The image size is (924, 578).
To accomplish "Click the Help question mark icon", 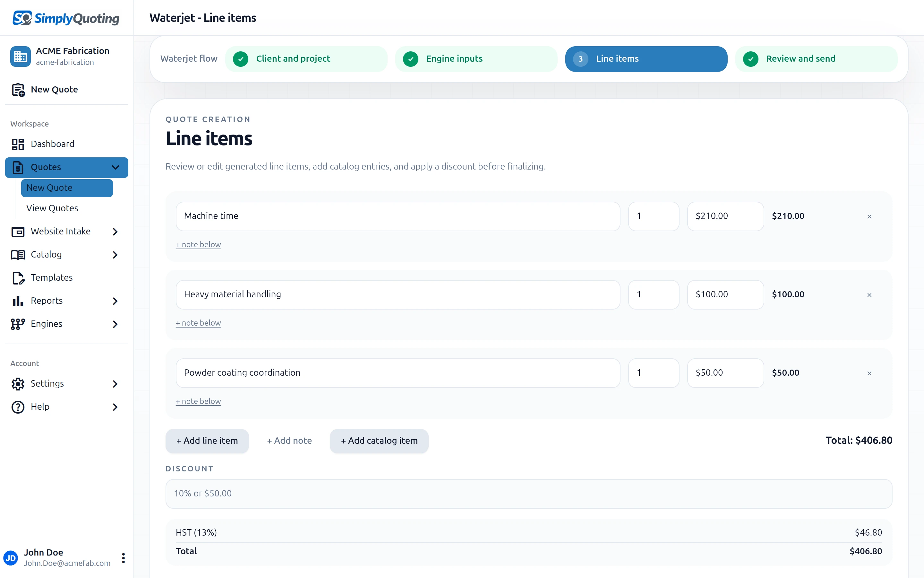I will 18,407.
